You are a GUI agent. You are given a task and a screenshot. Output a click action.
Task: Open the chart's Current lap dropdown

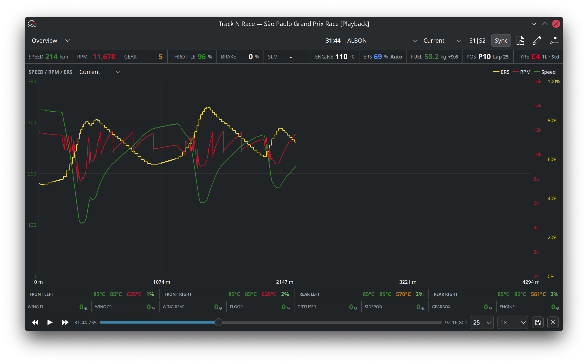point(100,72)
